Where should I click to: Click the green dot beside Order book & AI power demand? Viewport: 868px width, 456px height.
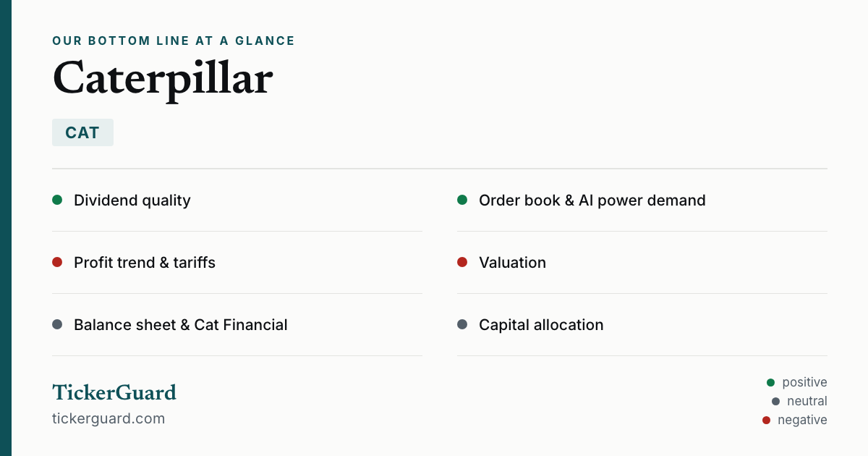pos(462,200)
